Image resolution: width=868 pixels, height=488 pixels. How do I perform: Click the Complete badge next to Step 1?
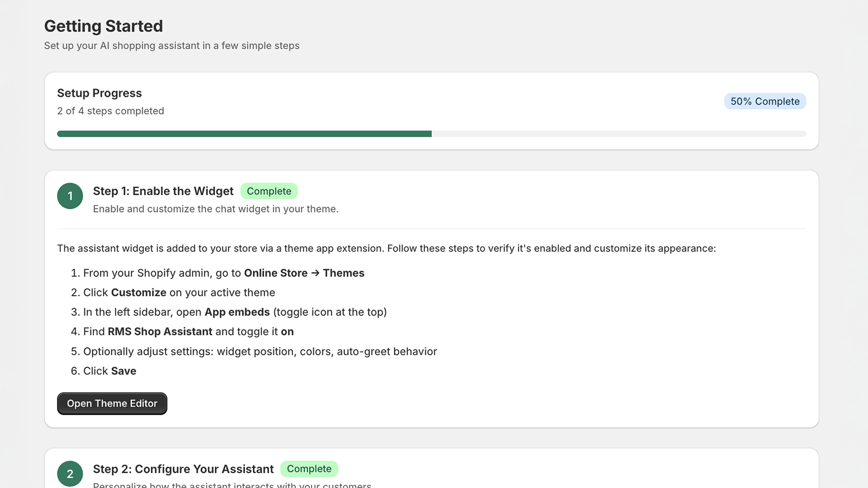point(269,191)
